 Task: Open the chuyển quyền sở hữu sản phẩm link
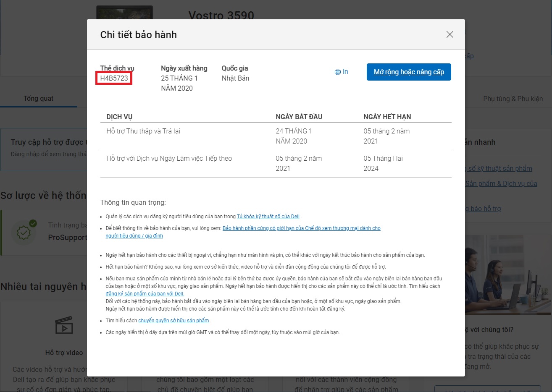click(173, 321)
